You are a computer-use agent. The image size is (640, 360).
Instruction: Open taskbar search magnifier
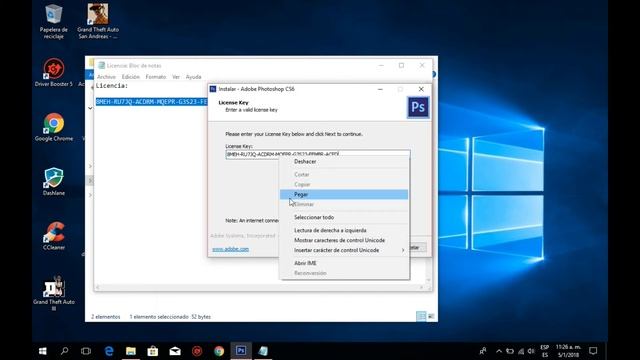tap(64, 351)
